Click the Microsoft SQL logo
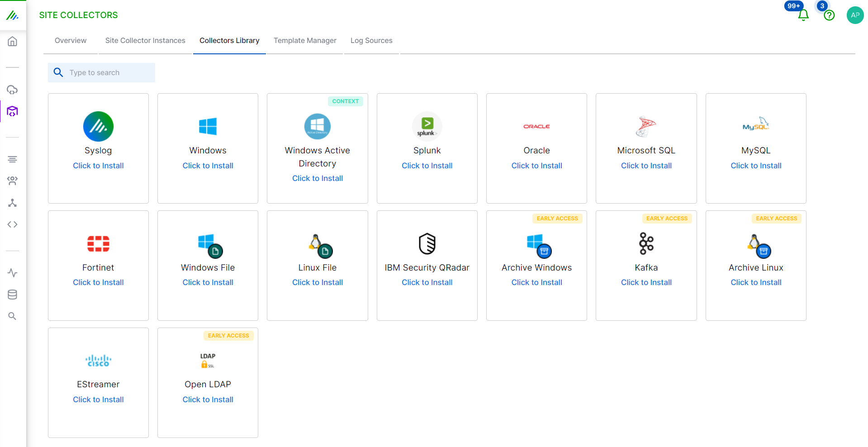The width and height of the screenshot is (868, 447). click(x=646, y=126)
